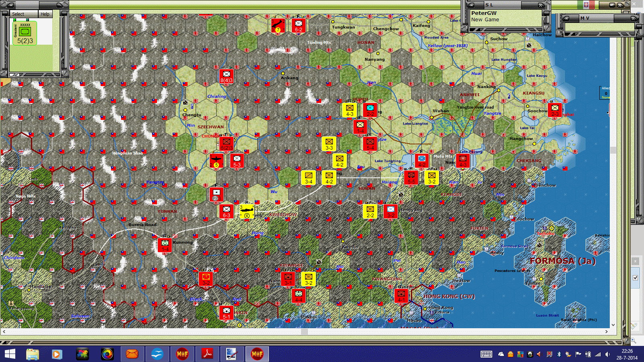
Task: Select the red 2-3 unit at Shanghai
Action: click(x=555, y=110)
